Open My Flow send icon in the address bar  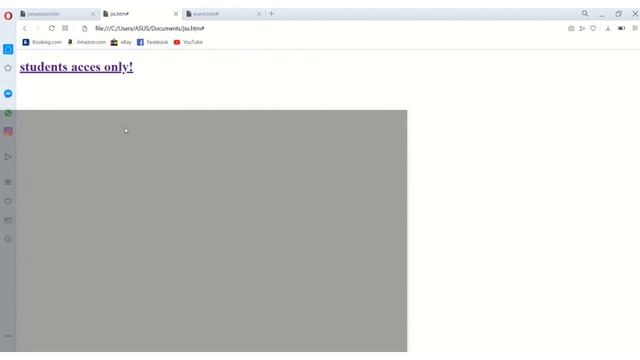[582, 29]
